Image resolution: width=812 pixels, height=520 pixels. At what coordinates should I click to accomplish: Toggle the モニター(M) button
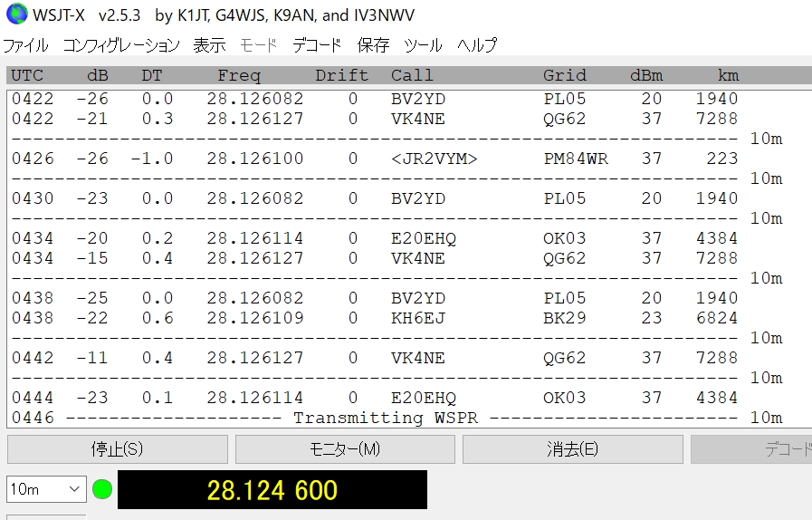coord(345,449)
